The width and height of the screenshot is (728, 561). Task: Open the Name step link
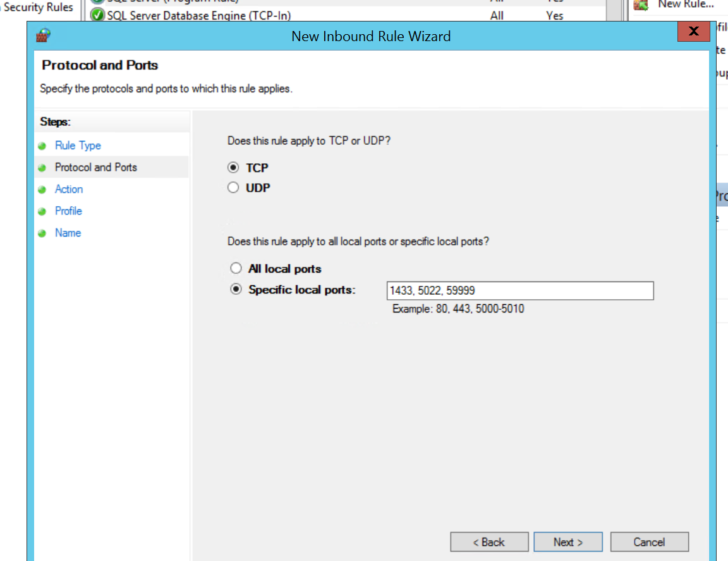click(68, 233)
